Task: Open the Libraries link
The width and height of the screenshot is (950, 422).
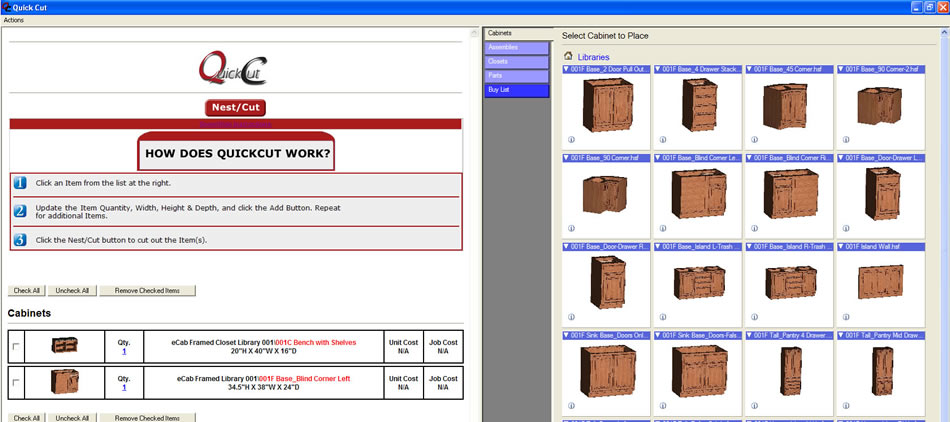Action: [x=593, y=58]
